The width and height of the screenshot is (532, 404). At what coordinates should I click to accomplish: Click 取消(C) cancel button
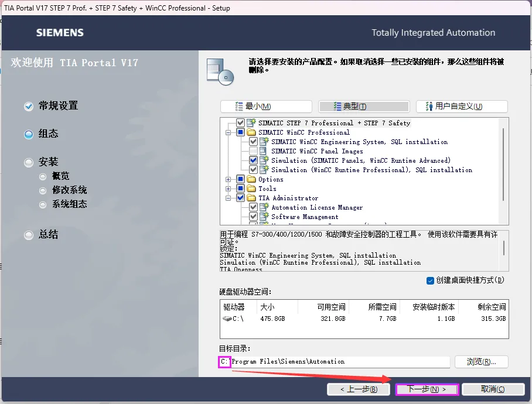click(x=493, y=389)
